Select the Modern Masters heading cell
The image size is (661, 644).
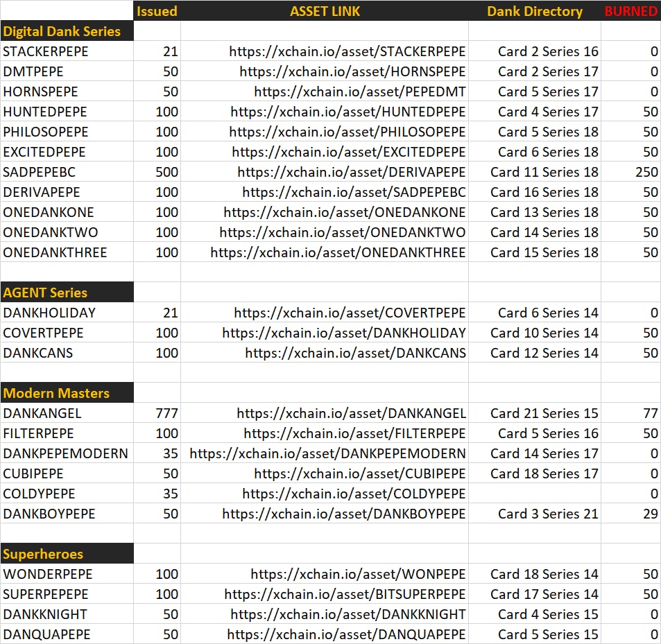coord(67,393)
